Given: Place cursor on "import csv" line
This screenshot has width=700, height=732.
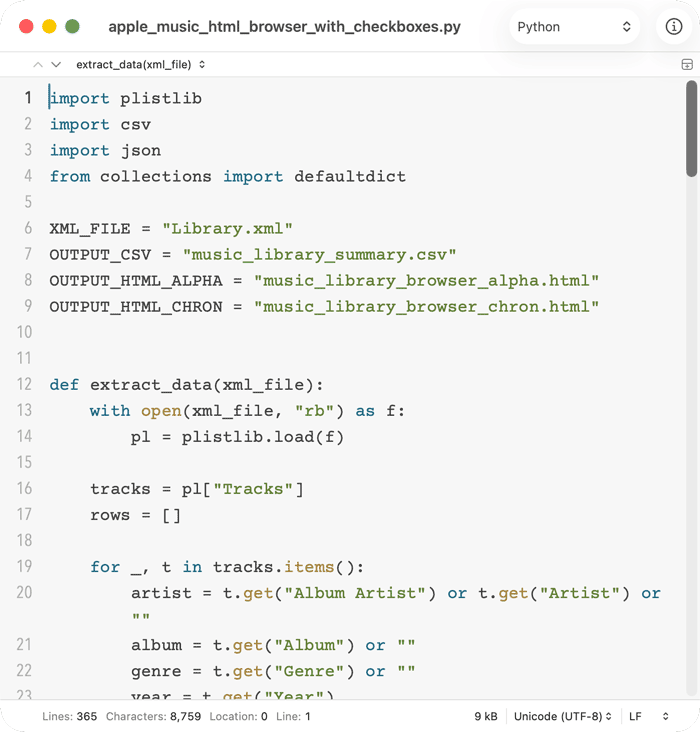Looking at the screenshot, I should tap(100, 125).
